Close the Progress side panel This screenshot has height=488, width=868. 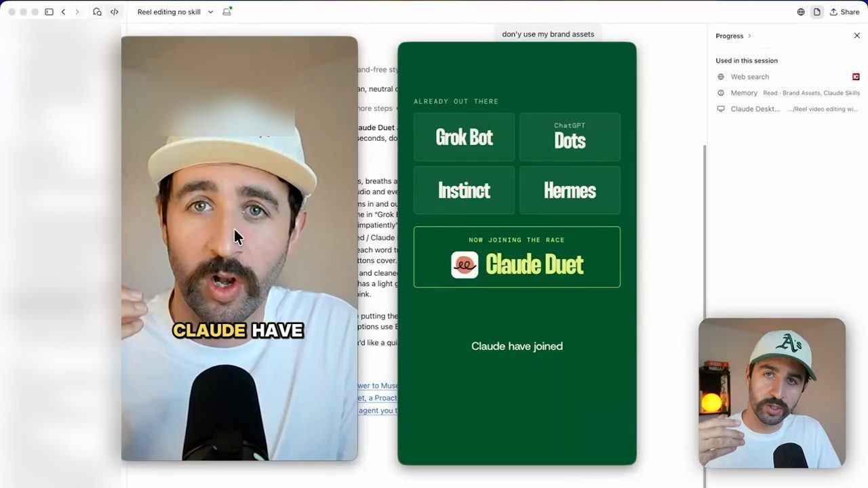[x=856, y=36]
